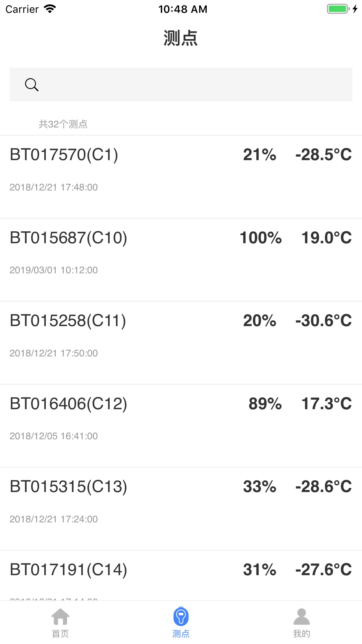Viewport: 362px width, 644px height.
Task: Tap the 89% humidity value
Action: tap(265, 404)
